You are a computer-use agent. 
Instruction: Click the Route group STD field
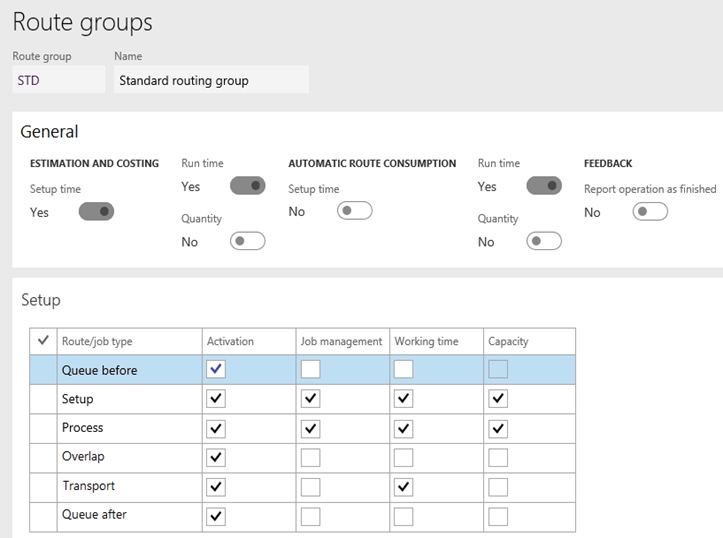59,80
